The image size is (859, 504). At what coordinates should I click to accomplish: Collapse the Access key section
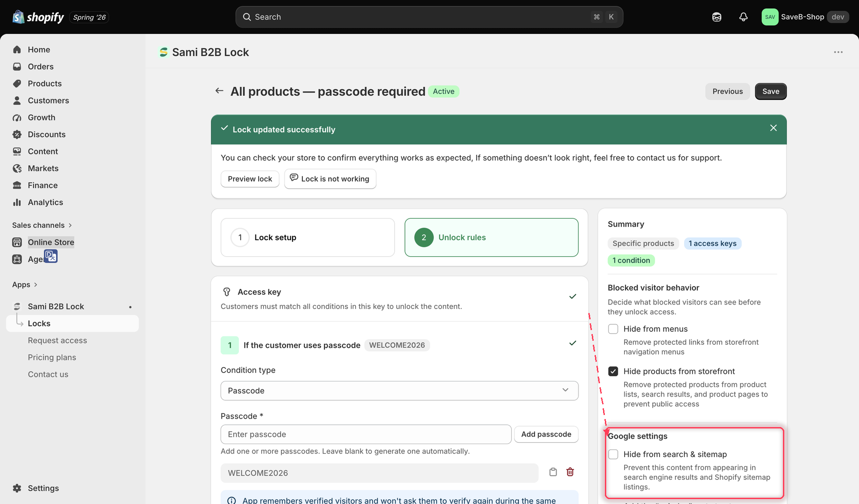click(x=572, y=296)
